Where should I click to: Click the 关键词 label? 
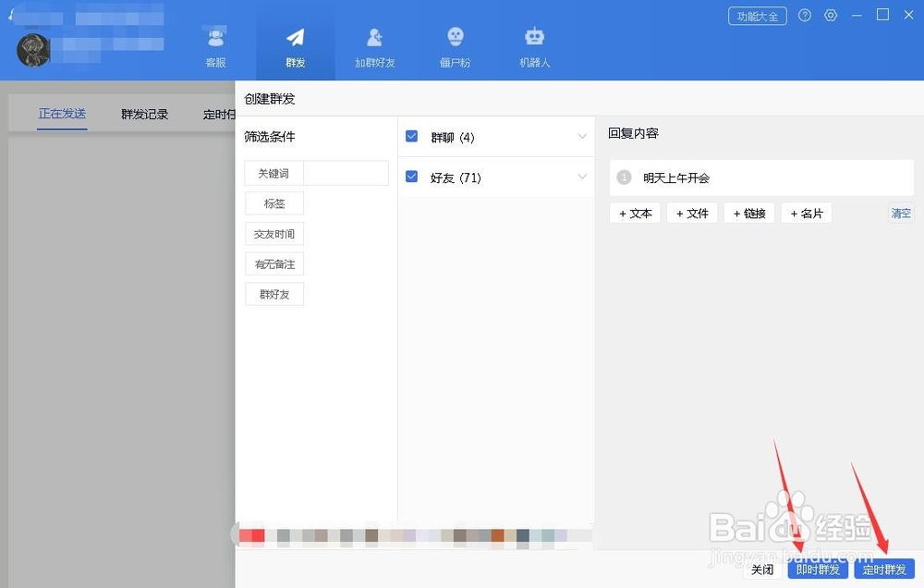click(274, 173)
